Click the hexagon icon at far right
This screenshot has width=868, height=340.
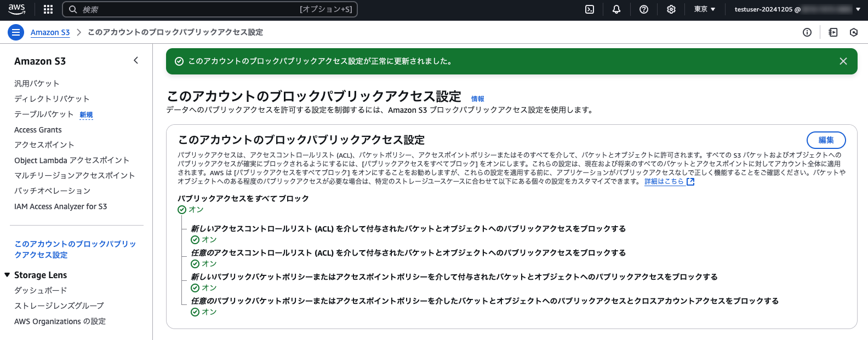(854, 32)
